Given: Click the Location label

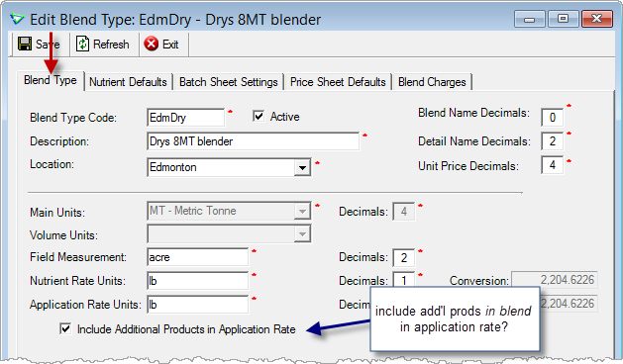Looking at the screenshot, I should [52, 164].
